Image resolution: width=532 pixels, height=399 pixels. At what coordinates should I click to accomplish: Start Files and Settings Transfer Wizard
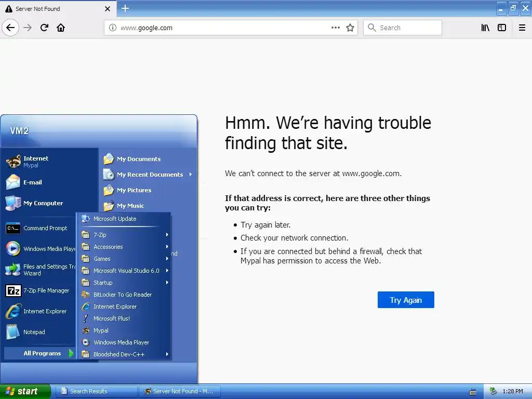pyautogui.click(x=39, y=270)
